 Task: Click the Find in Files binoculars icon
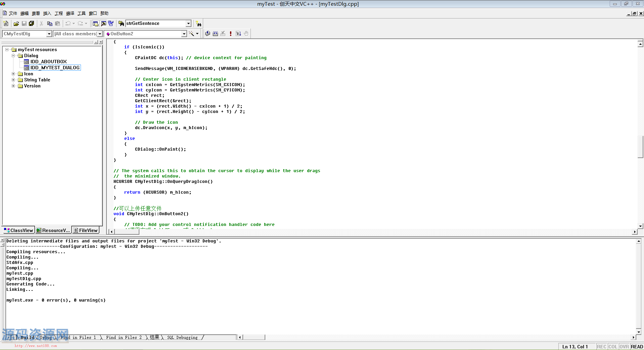(x=121, y=24)
